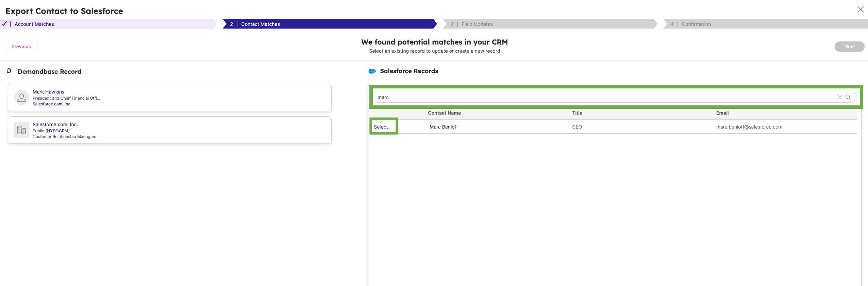Click the We found potential matches heading
This screenshot has width=868, height=286.
434,42
